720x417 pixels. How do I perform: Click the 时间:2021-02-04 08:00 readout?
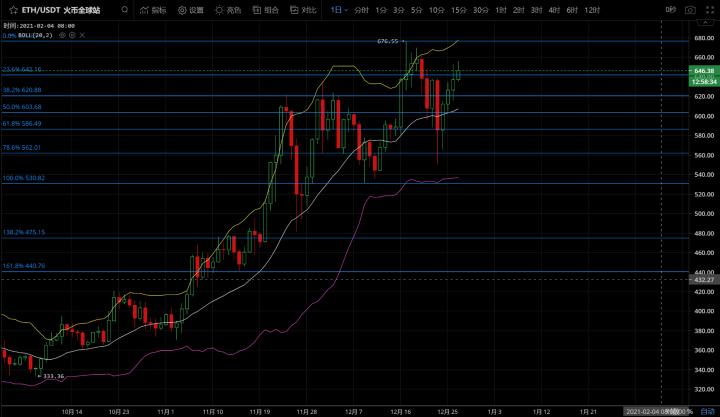click(x=39, y=26)
